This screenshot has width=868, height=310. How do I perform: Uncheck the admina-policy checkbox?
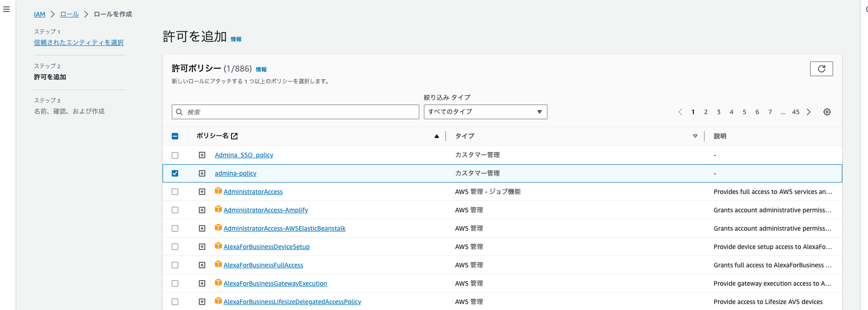coord(175,173)
